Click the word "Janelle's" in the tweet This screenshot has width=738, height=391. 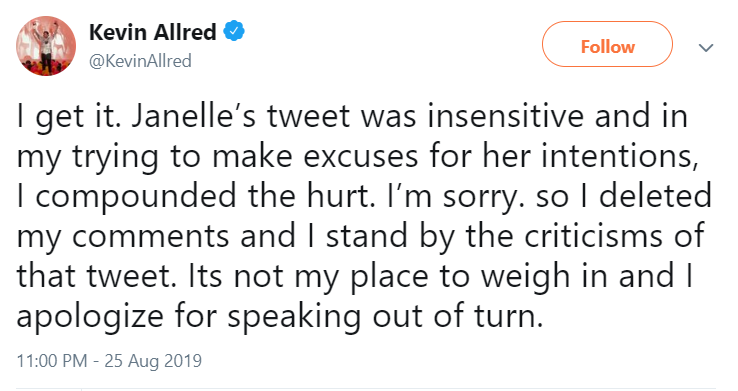pos(194,116)
